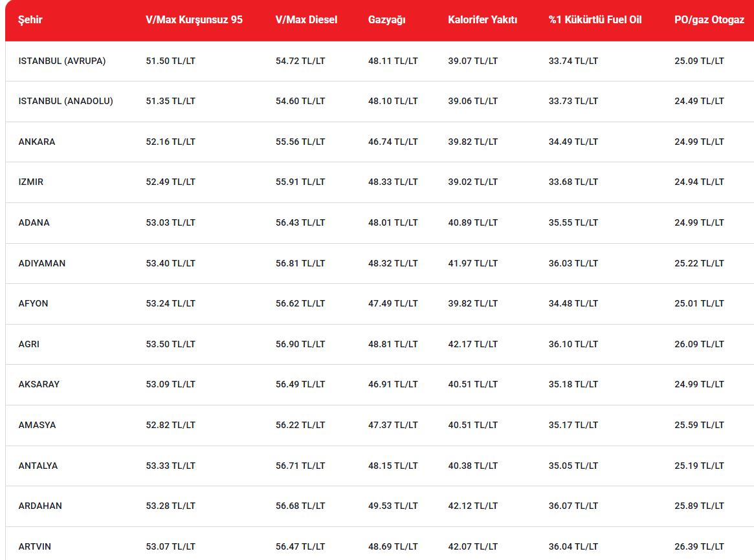The image size is (754, 560).
Task: Select the ISTANBUL (ANADOLU) city cell
Action: click(x=66, y=101)
